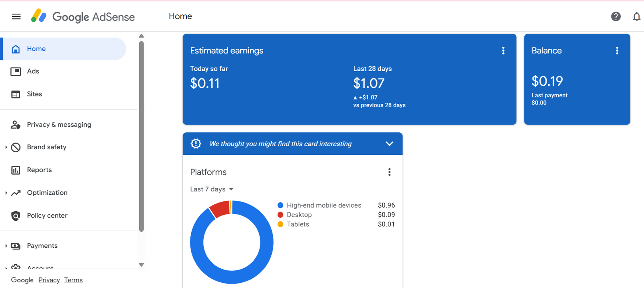Expand the Optimization submenu arrow
This screenshot has width=644, height=288.
pos(6,193)
